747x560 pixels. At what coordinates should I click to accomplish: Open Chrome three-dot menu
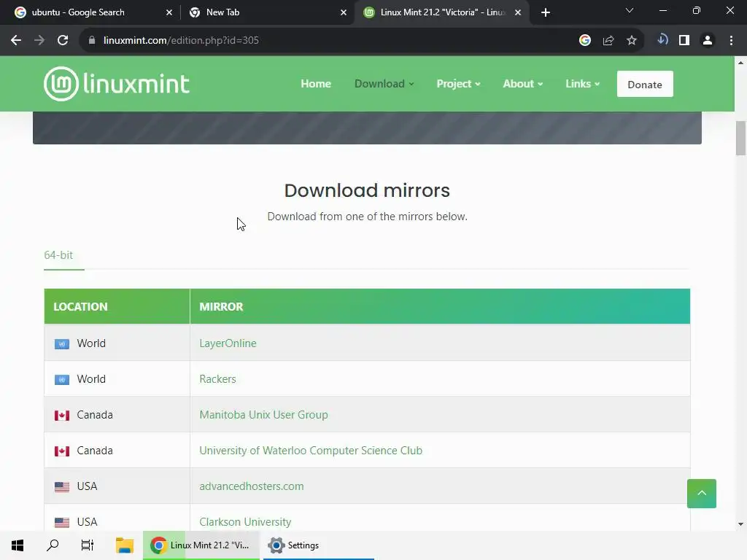click(731, 41)
